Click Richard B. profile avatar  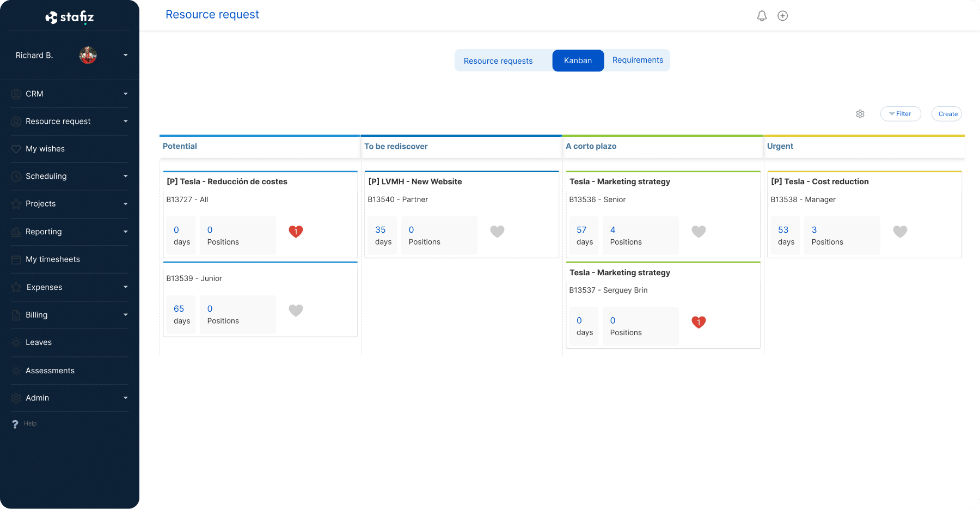(88, 55)
